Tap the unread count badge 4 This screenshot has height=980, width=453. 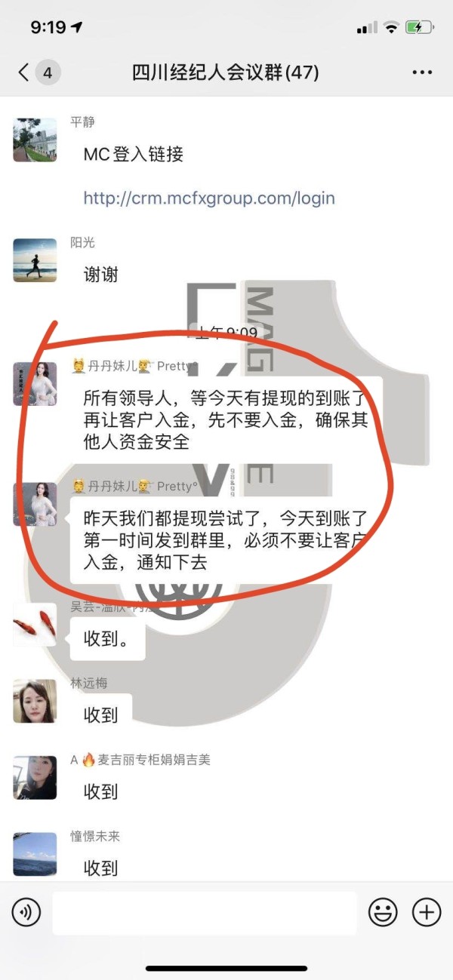coord(48,72)
